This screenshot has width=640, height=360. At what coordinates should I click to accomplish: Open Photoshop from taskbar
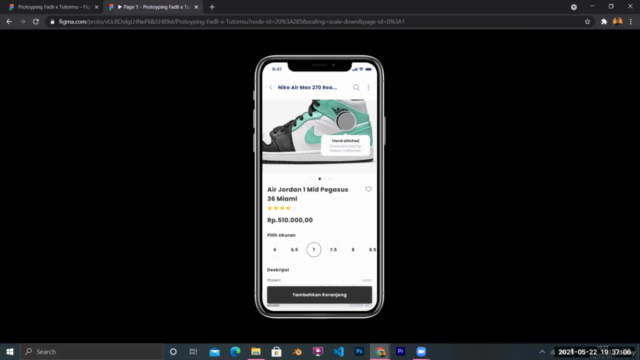click(359, 351)
